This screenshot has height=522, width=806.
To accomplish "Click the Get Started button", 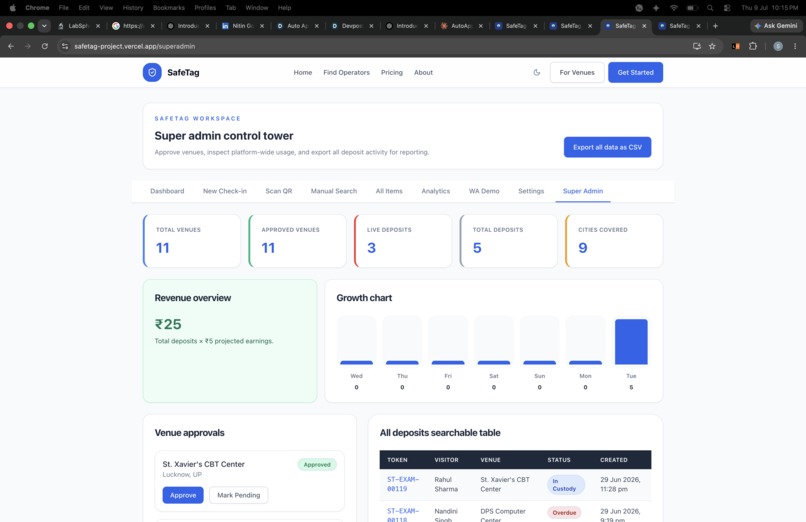I will point(635,72).
